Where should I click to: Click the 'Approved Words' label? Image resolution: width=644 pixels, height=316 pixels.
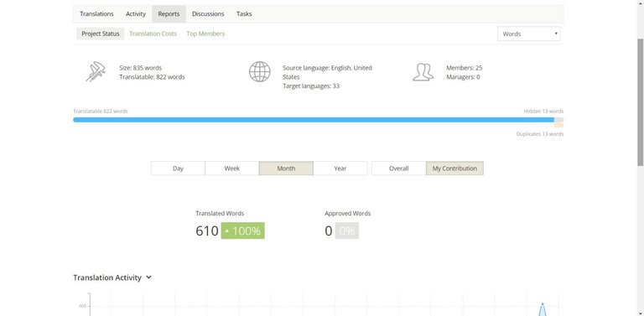pyautogui.click(x=347, y=214)
